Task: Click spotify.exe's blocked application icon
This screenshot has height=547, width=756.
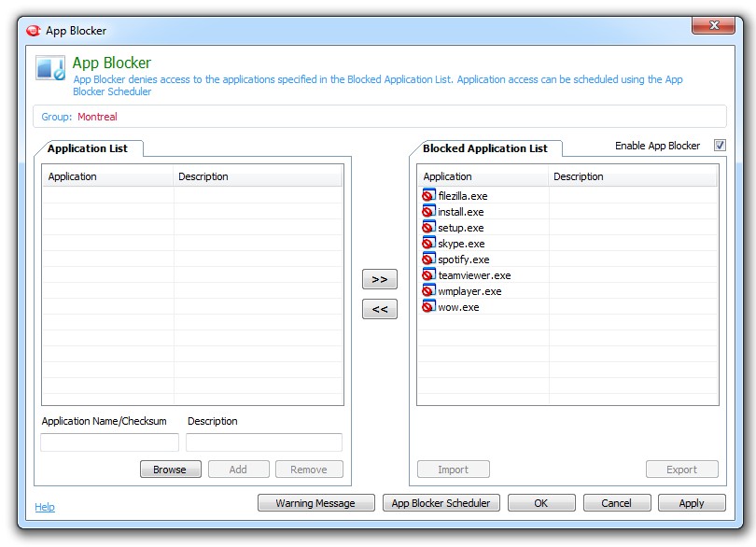Action: point(428,259)
